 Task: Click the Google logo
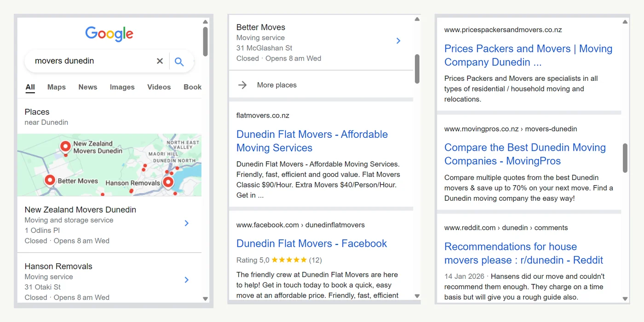[x=109, y=34]
